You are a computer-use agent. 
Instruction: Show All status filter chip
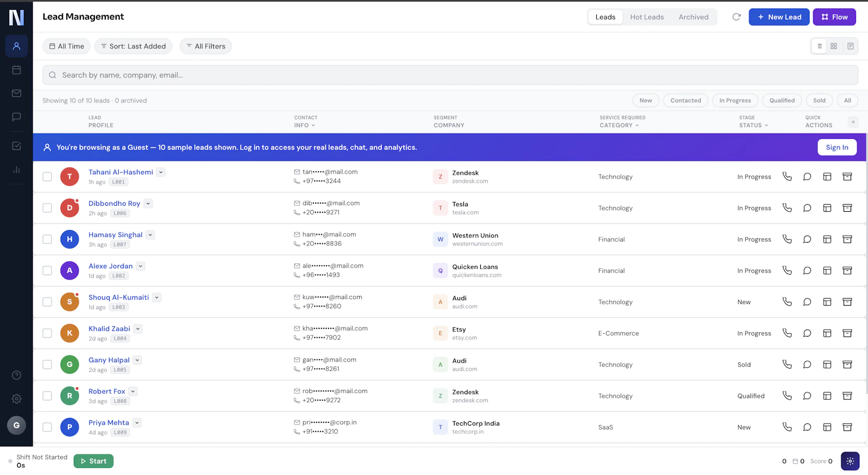pyautogui.click(x=847, y=100)
